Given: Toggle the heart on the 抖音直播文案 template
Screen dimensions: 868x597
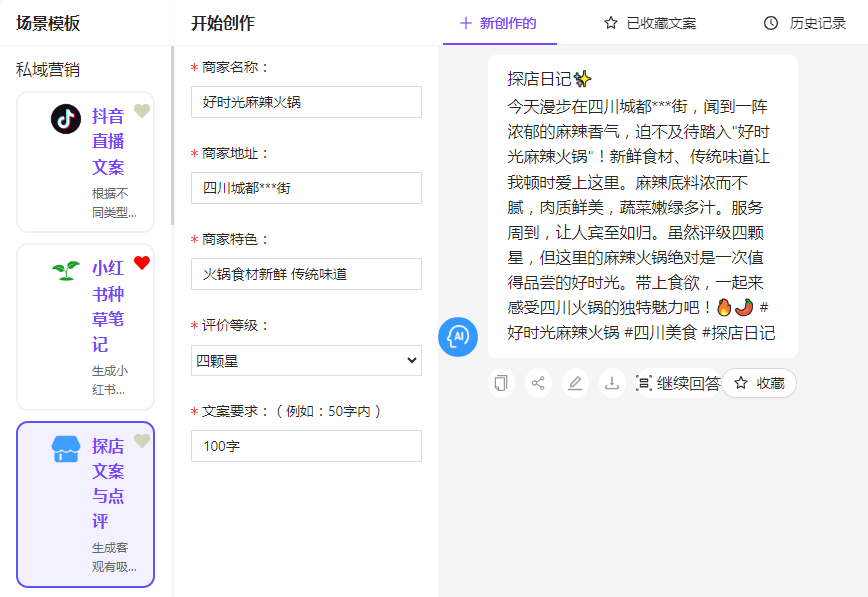Looking at the screenshot, I should coord(142,112).
